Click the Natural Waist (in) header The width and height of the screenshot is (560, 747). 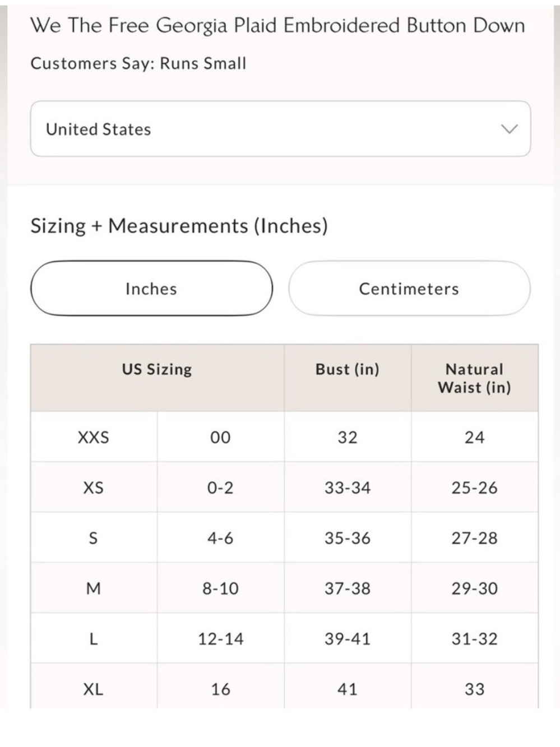[x=474, y=378]
